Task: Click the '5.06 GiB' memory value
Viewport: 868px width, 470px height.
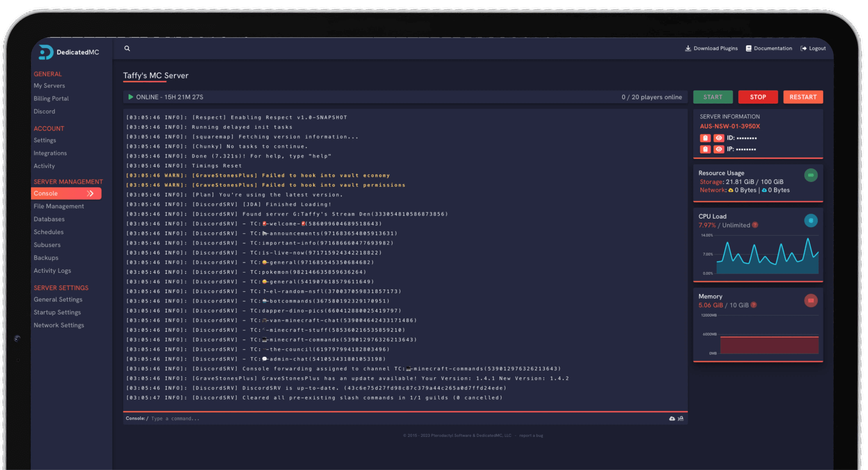Action: click(711, 305)
